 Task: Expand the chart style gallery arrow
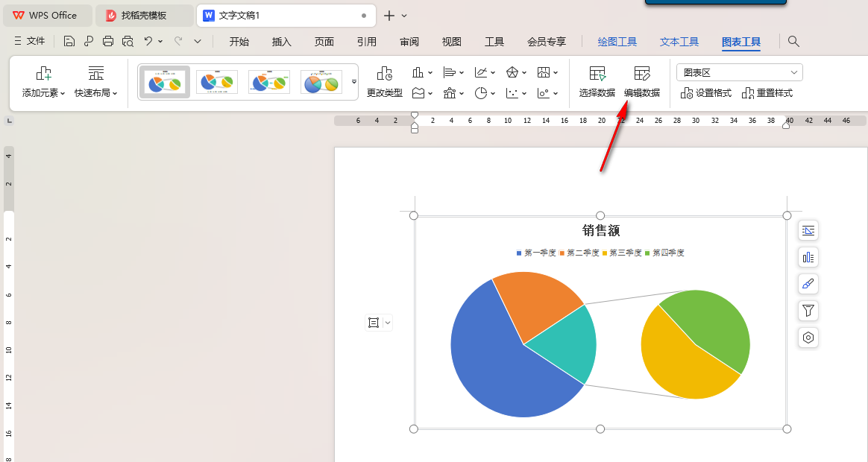click(354, 81)
